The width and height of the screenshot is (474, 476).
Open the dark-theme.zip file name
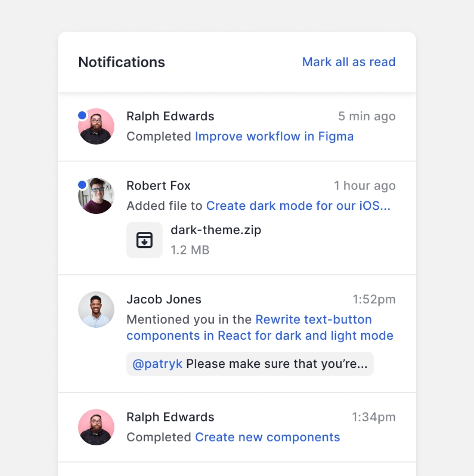(216, 230)
